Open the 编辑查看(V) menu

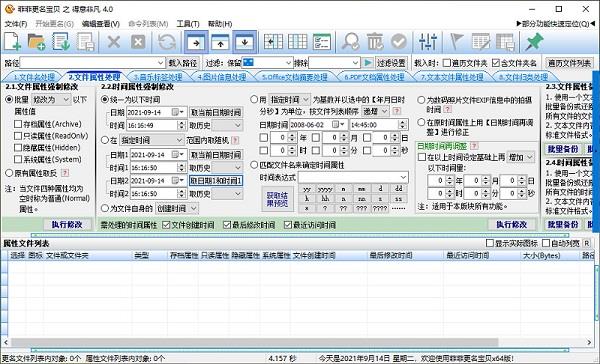(101, 24)
